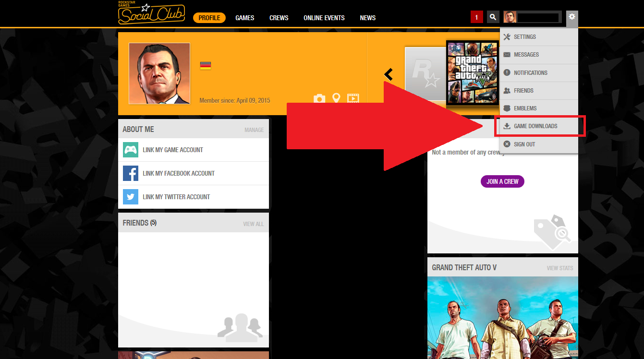This screenshot has width=644, height=359.
Task: Open videos via the film strip icon
Action: [353, 98]
